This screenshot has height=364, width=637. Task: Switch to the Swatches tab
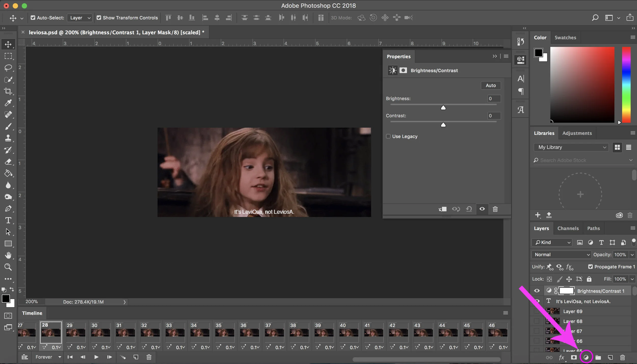point(565,37)
